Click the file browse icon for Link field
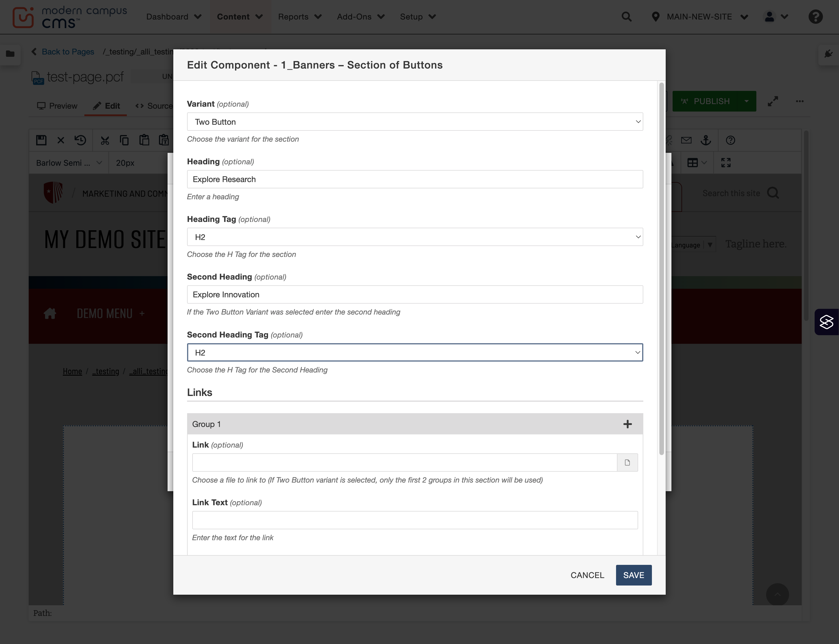The image size is (839, 644). (627, 463)
